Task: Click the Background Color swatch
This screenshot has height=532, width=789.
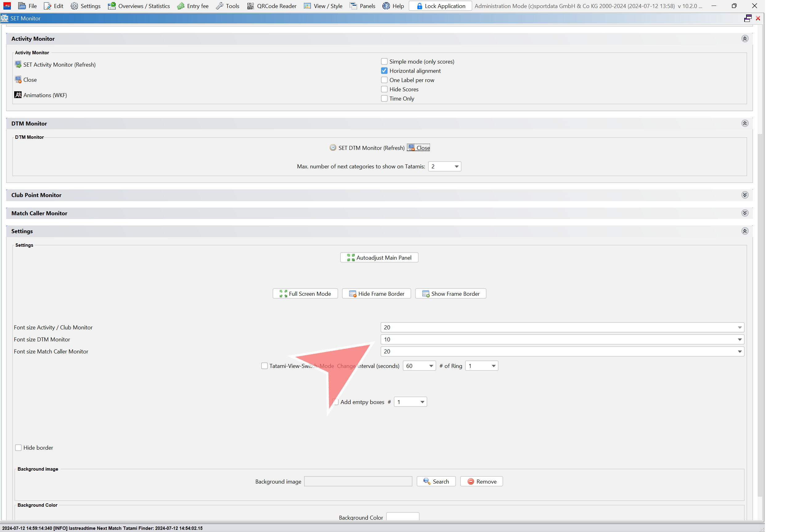Action: [403, 517]
